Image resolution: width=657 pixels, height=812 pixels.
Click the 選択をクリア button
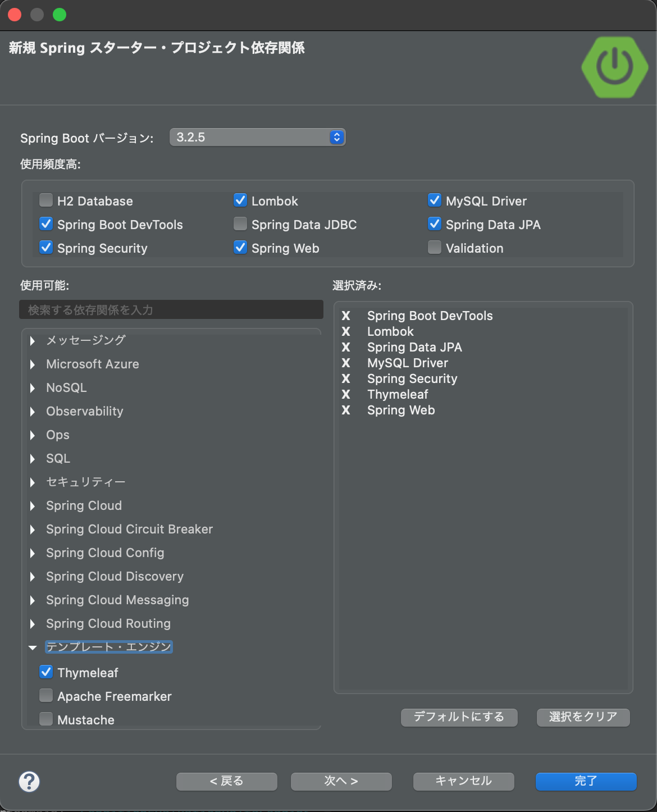(583, 717)
